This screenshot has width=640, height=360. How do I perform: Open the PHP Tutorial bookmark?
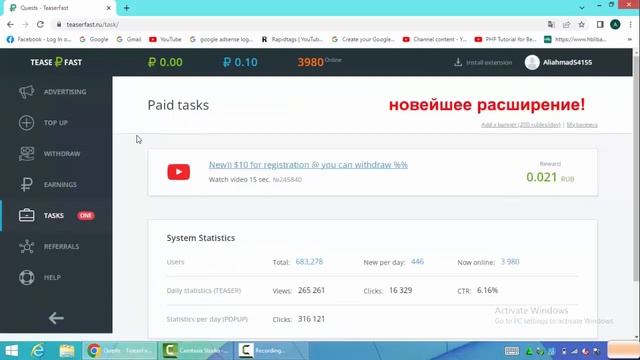pos(506,39)
